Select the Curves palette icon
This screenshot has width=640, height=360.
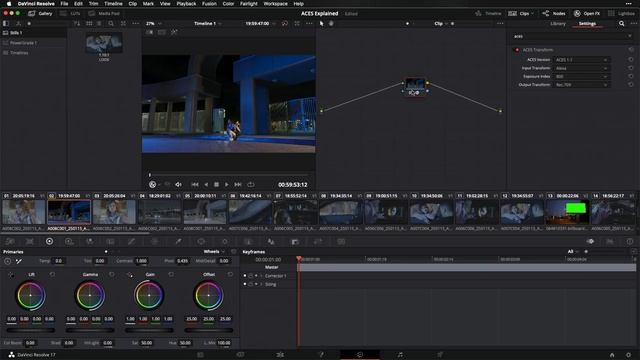point(131,242)
